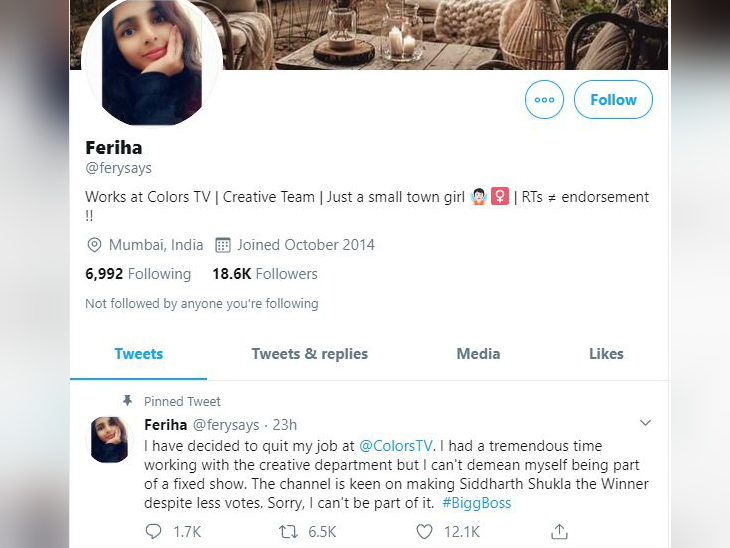Expand the pinned tweet chevron menu

[x=645, y=423]
